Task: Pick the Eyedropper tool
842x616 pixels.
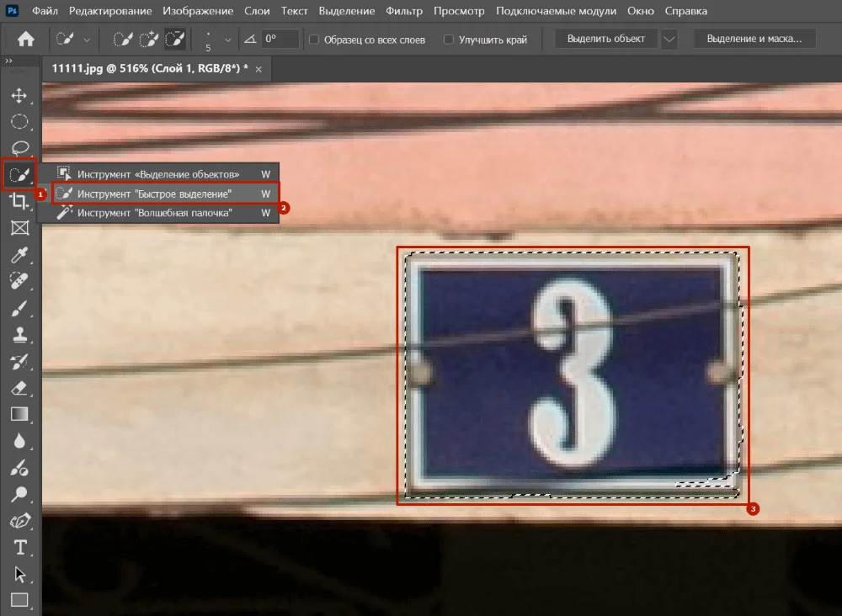Action: (x=19, y=255)
